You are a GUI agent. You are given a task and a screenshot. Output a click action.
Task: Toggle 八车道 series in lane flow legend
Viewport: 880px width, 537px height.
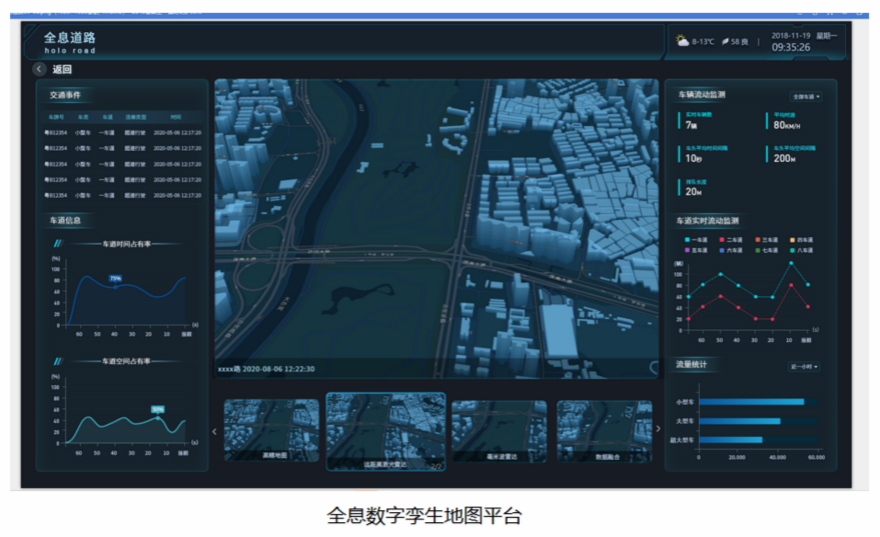click(x=802, y=250)
